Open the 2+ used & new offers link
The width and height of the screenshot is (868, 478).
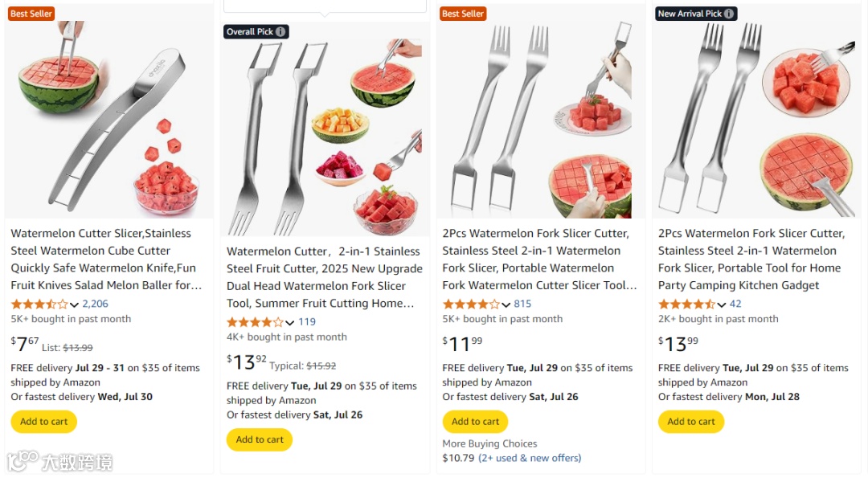tap(530, 458)
